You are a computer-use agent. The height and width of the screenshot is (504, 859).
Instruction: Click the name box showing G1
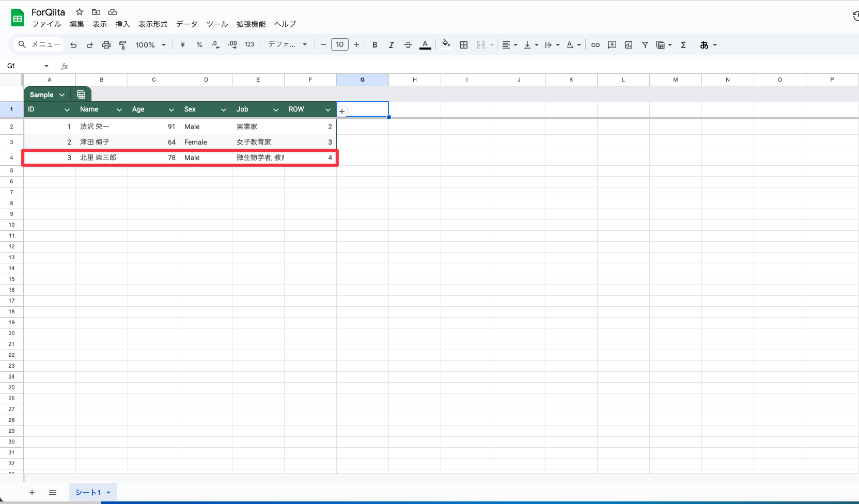(x=28, y=66)
